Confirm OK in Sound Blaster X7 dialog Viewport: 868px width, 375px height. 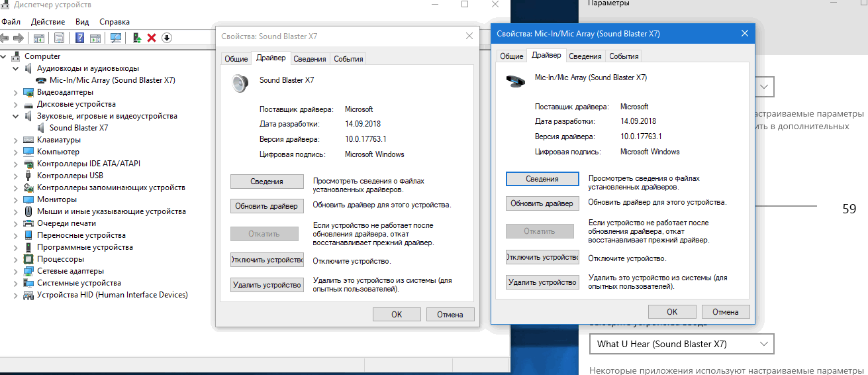click(397, 314)
